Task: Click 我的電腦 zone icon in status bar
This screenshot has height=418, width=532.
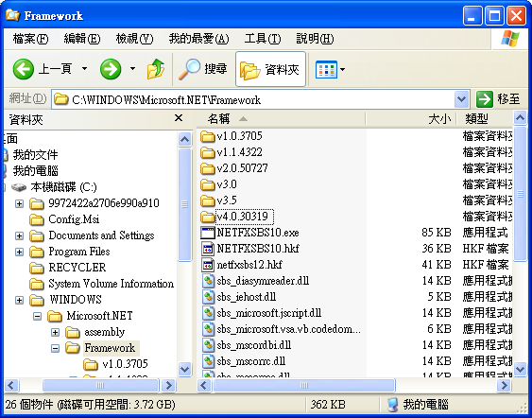Action: (x=392, y=405)
